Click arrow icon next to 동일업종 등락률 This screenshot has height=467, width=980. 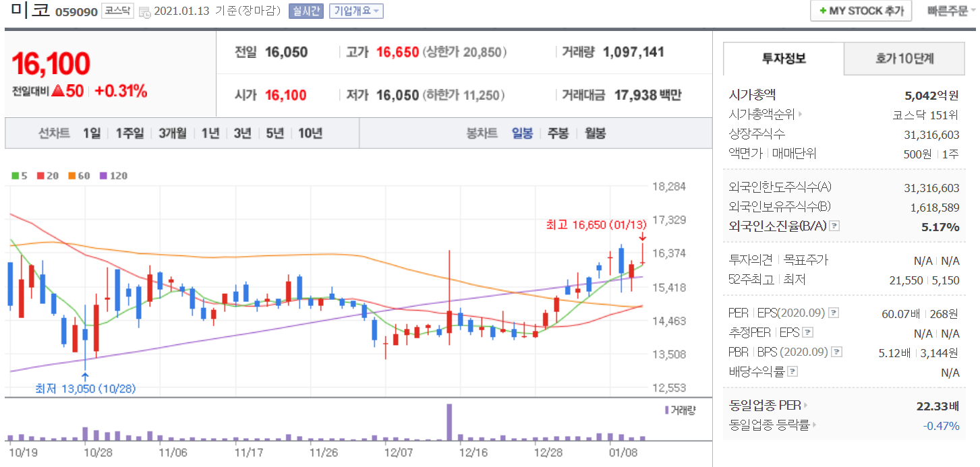click(814, 425)
